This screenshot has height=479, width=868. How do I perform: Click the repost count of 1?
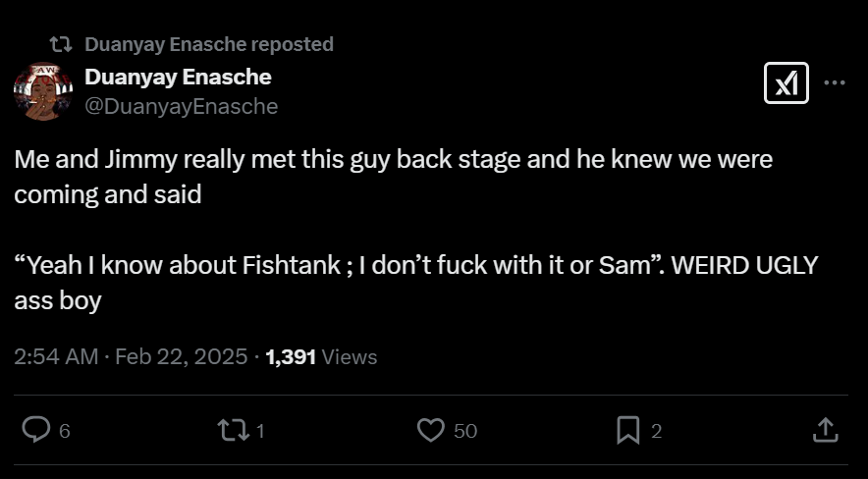[x=261, y=431]
